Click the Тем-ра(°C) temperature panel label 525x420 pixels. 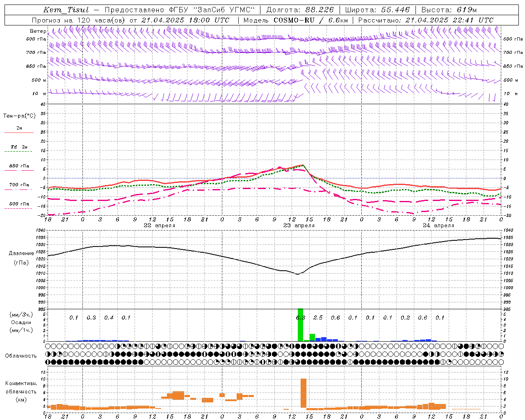coord(19,116)
